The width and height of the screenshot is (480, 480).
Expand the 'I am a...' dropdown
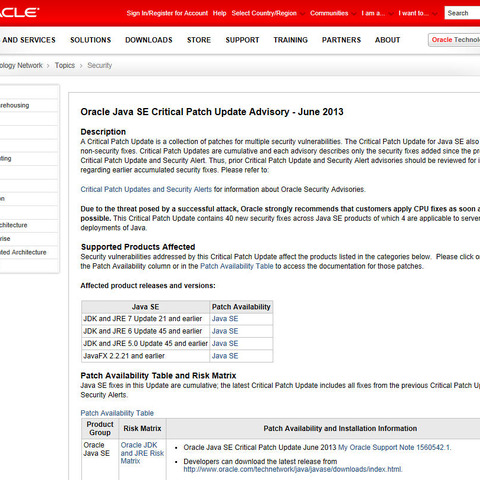[377, 13]
